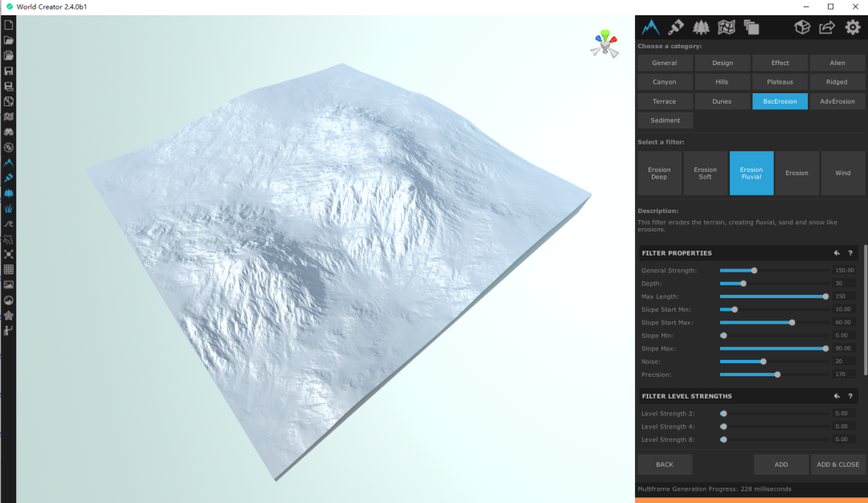868x503 pixels.
Task: Toggle the grid icon in left sidebar
Action: coord(8,269)
